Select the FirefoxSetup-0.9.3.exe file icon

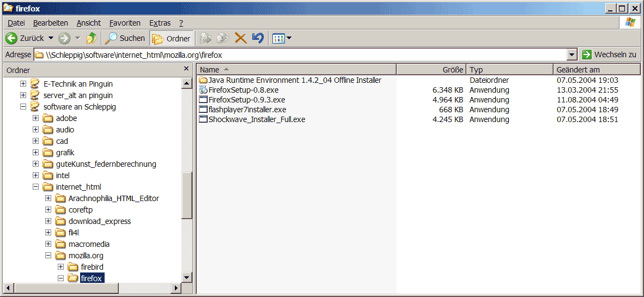point(203,100)
